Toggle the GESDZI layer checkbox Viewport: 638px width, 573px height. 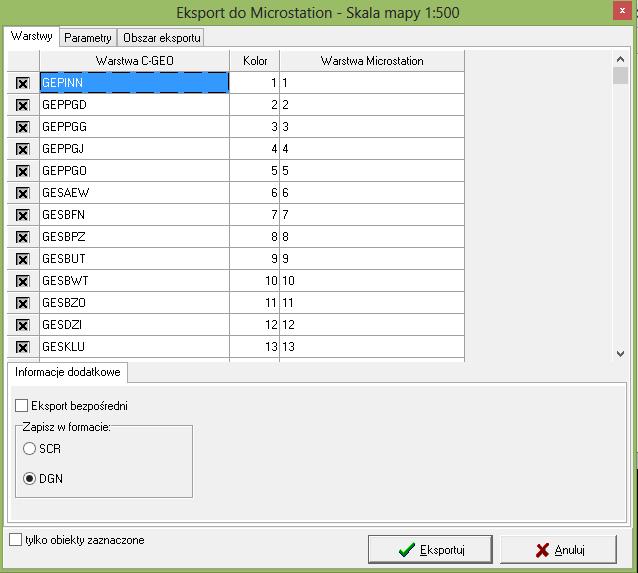tap(22, 325)
